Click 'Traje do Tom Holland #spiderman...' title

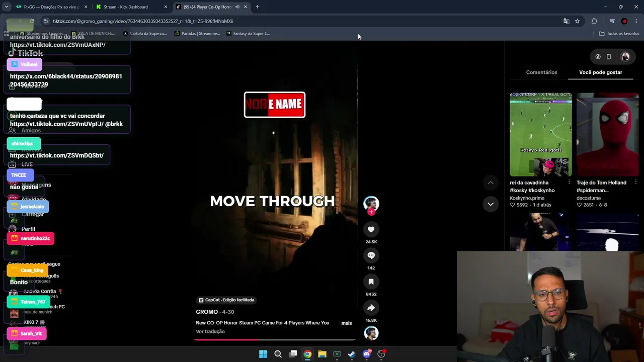click(601, 187)
